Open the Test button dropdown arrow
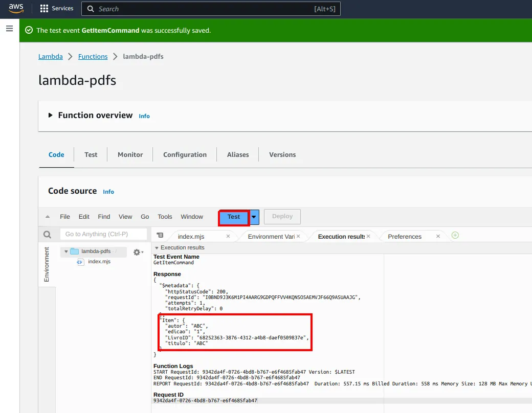Viewport: 532px width, 413px height. [254, 217]
